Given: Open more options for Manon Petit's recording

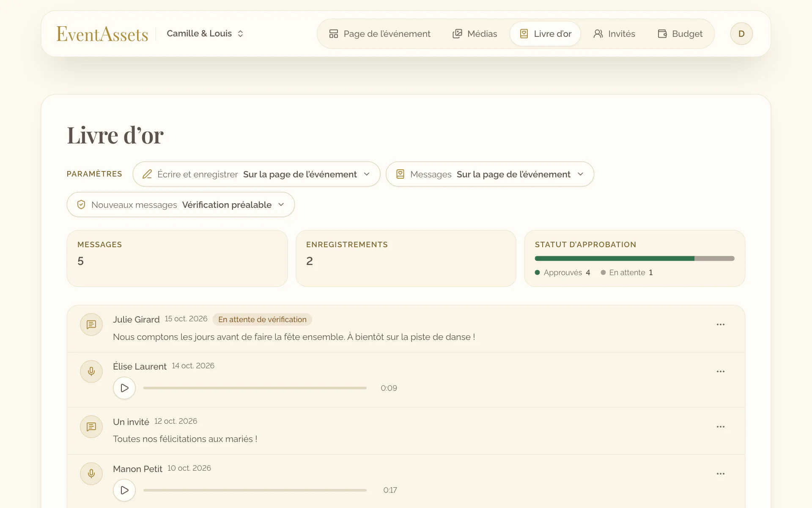Looking at the screenshot, I should [721, 474].
